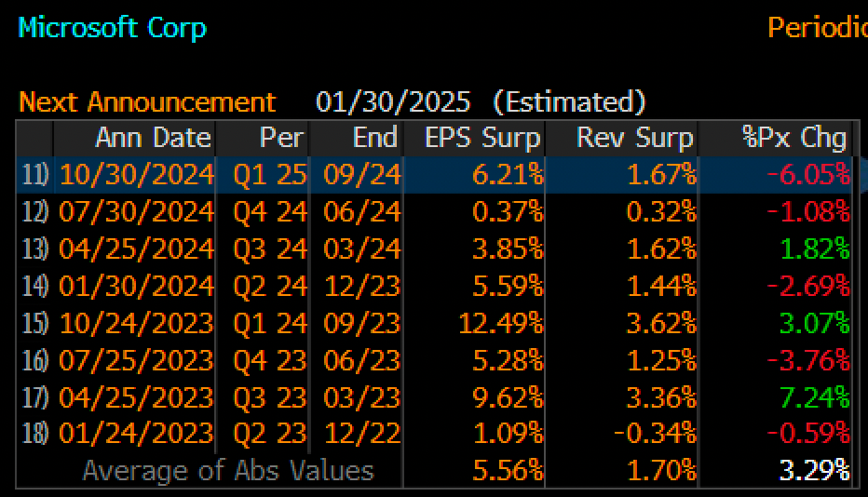
Task: Click the 6.21% EPS surprise value
Action: coord(508,175)
